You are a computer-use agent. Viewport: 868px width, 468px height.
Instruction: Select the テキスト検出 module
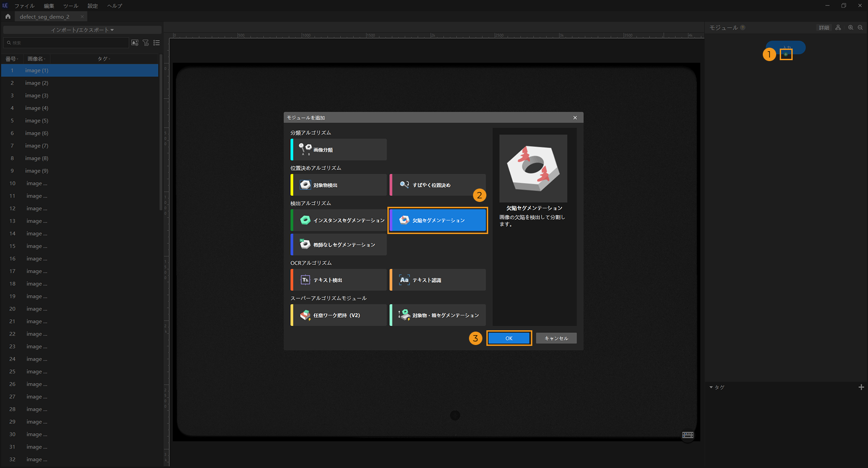(x=338, y=280)
